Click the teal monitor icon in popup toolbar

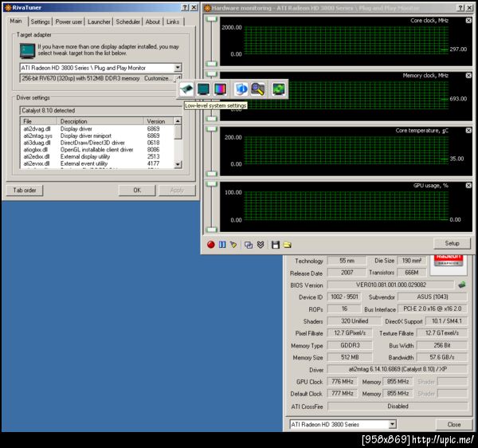203,89
